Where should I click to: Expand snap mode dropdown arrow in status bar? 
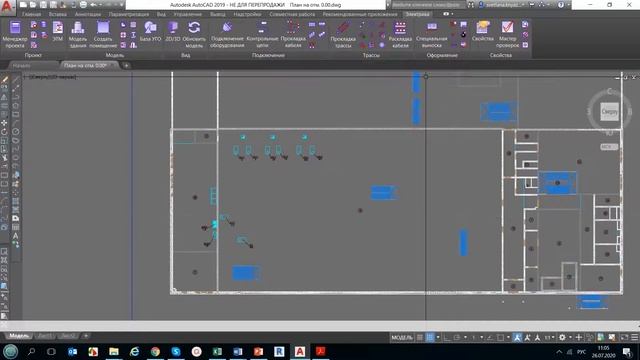point(438,337)
